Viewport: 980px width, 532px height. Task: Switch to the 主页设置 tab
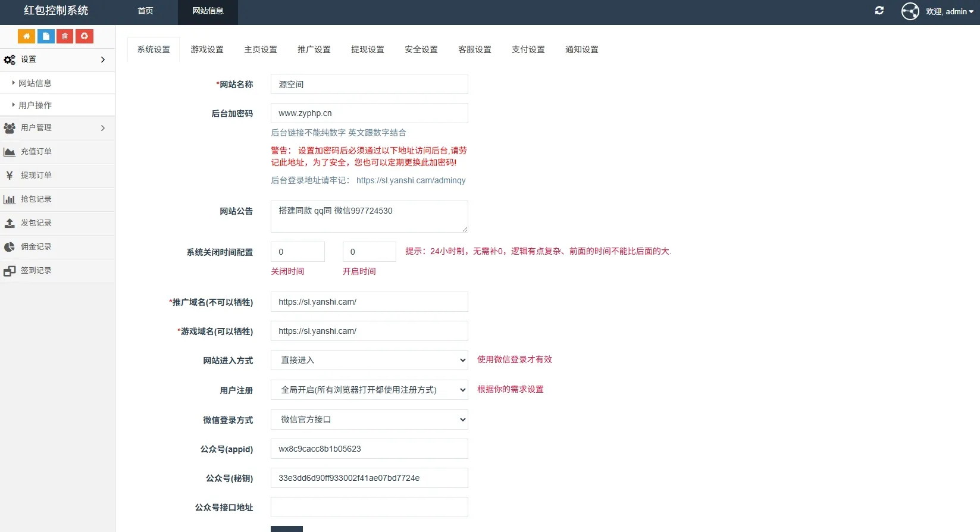(261, 49)
